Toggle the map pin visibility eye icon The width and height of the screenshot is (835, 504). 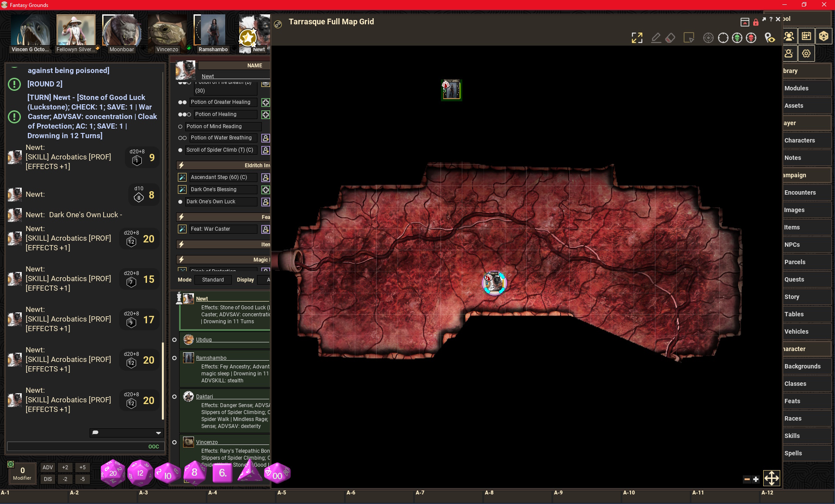click(x=770, y=38)
